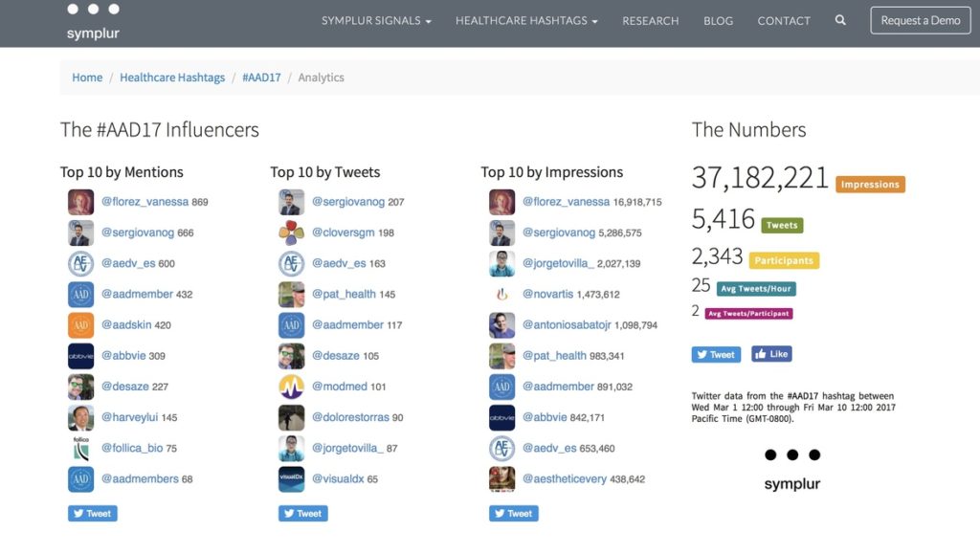980x554 pixels.
Task: Click the Avg Tweets/Hour badge
Action: pos(756,289)
